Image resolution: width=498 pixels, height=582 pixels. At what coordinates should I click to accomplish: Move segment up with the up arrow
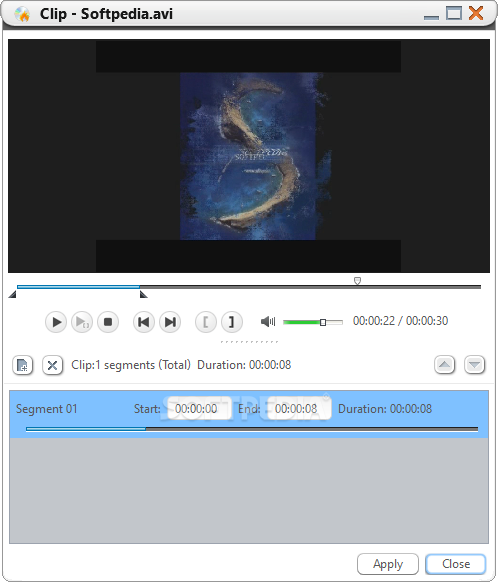pyautogui.click(x=445, y=365)
